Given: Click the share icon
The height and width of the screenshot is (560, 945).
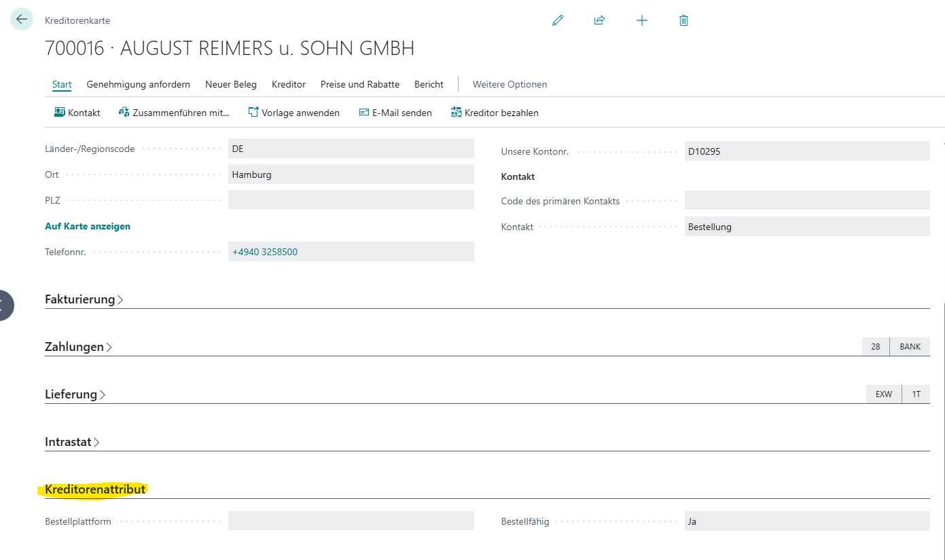Looking at the screenshot, I should (599, 20).
